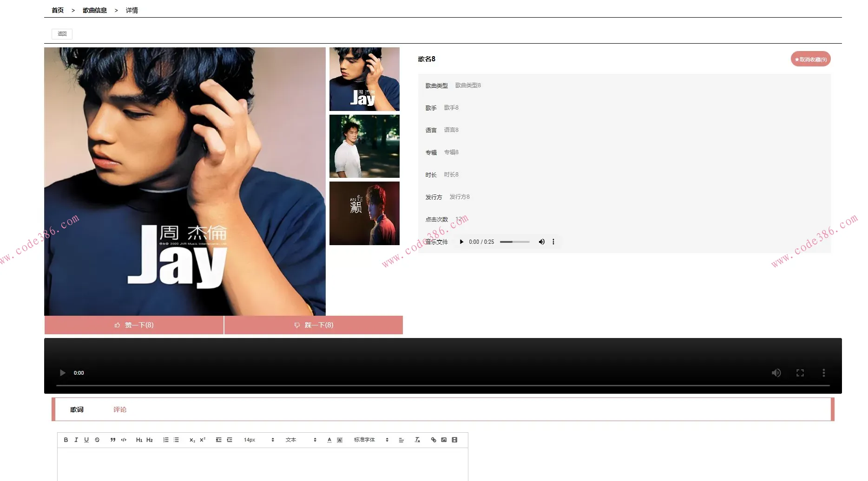Screen dimensions: 868x481
Task: Click the 返回 back button
Action: [x=62, y=34]
